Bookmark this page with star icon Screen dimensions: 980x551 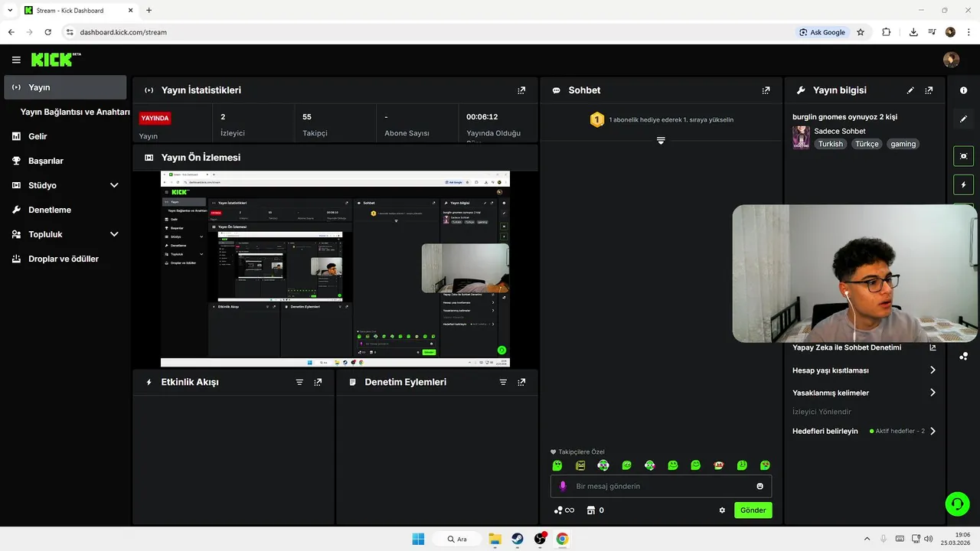pyautogui.click(x=861, y=32)
